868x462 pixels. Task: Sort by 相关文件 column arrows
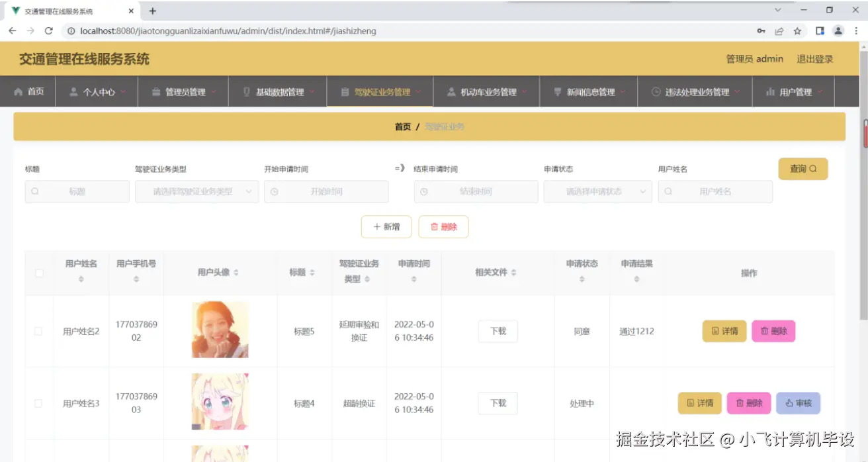click(x=513, y=273)
